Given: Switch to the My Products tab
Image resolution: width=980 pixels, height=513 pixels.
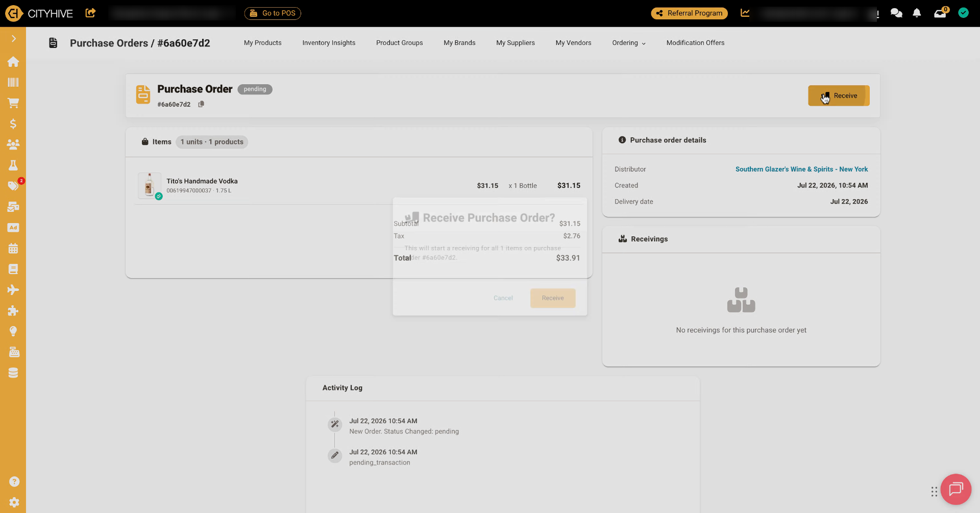Looking at the screenshot, I should [x=263, y=43].
